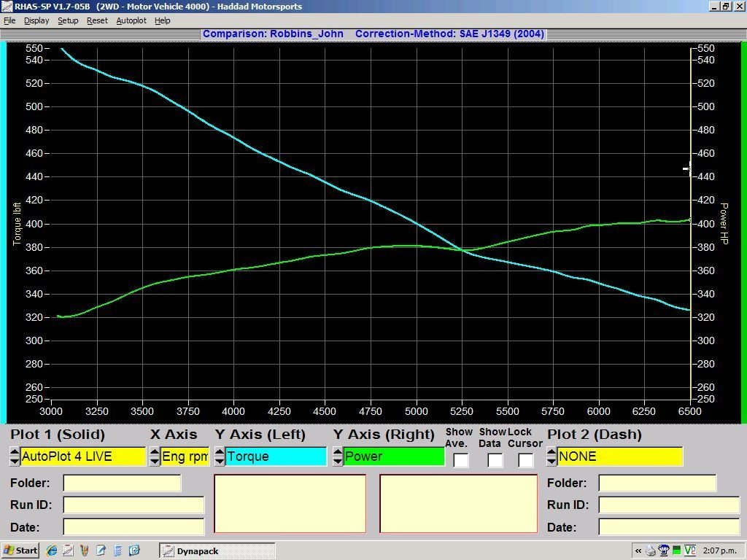747x560 pixels.
Task: Open the Autoplot menu
Action: 131,20
